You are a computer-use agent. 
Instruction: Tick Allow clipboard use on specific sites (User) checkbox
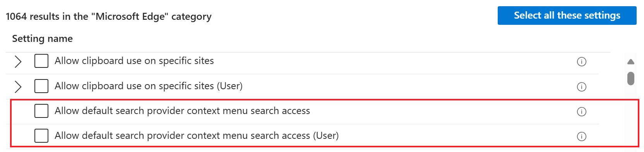pyautogui.click(x=41, y=86)
